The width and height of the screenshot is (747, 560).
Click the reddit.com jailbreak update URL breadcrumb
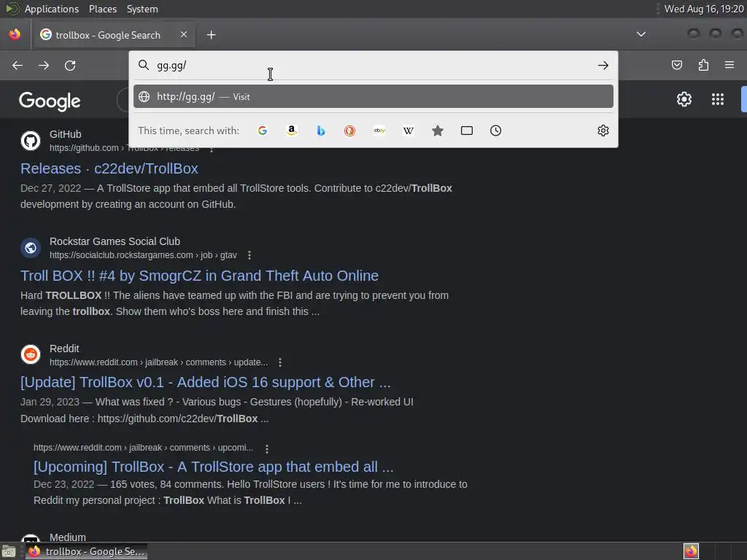click(x=158, y=362)
